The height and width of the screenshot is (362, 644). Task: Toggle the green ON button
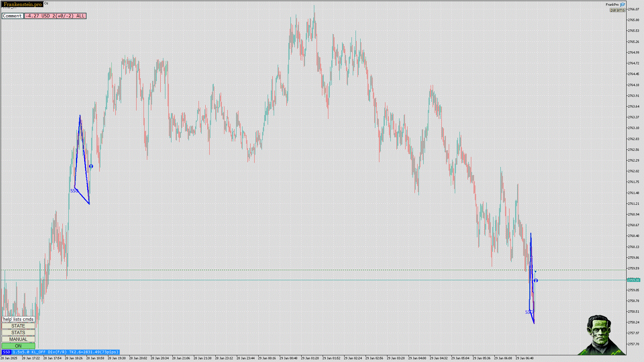pyautogui.click(x=18, y=346)
